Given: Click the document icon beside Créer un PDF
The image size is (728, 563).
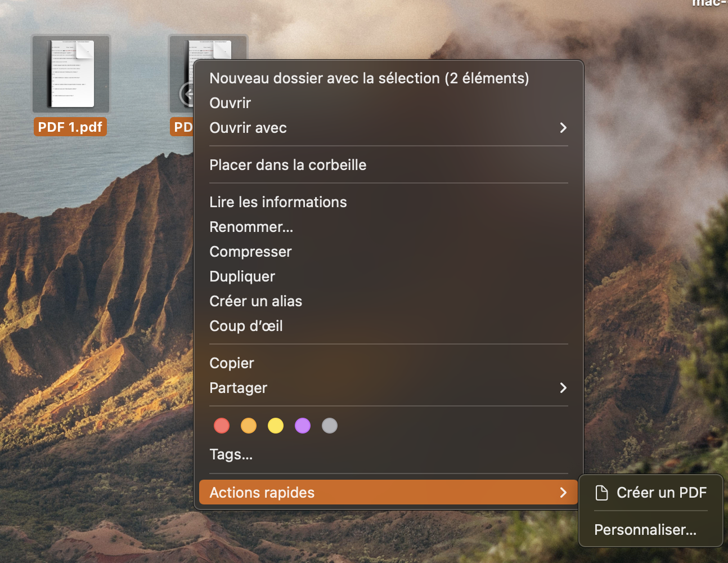Looking at the screenshot, I should [602, 493].
